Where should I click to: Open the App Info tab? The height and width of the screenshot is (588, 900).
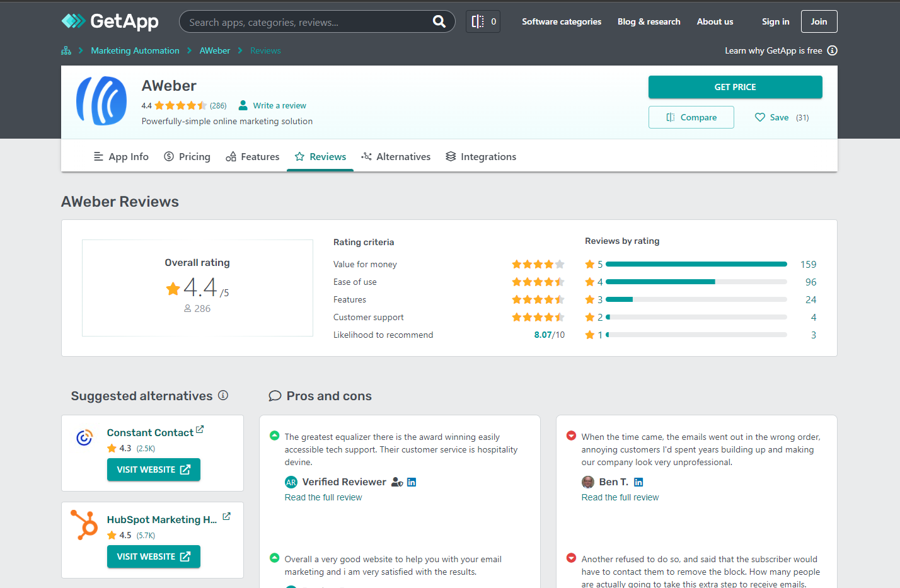point(121,156)
